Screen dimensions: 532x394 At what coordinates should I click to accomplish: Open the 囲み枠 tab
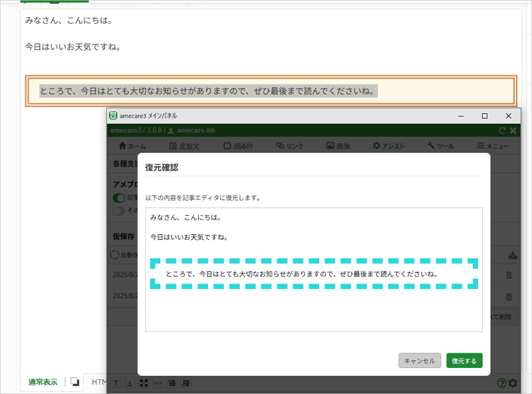click(x=237, y=146)
